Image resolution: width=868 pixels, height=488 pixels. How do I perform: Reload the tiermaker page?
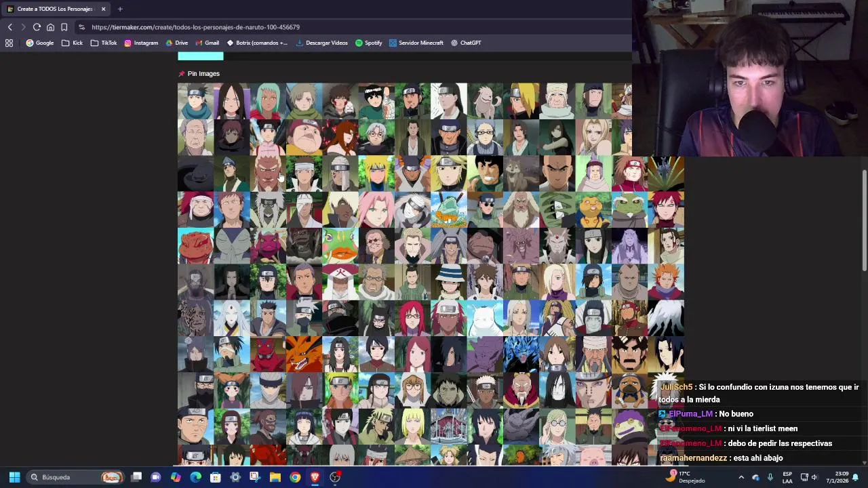tap(37, 27)
